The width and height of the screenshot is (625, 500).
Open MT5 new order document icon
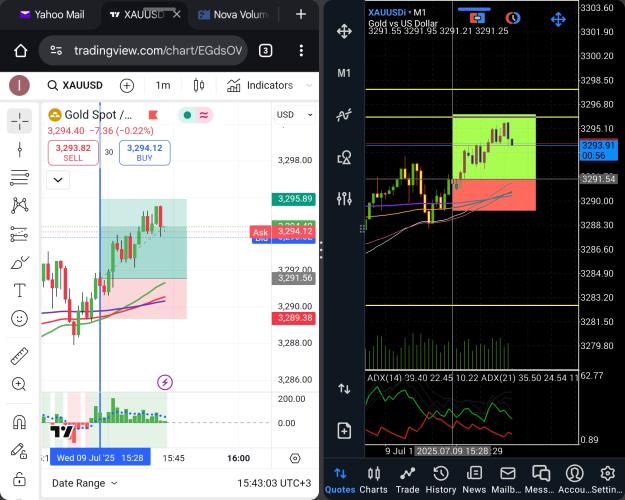coord(344,431)
